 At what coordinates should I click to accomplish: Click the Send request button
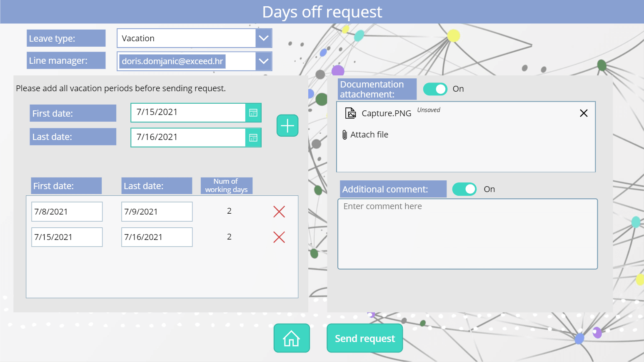click(x=365, y=338)
